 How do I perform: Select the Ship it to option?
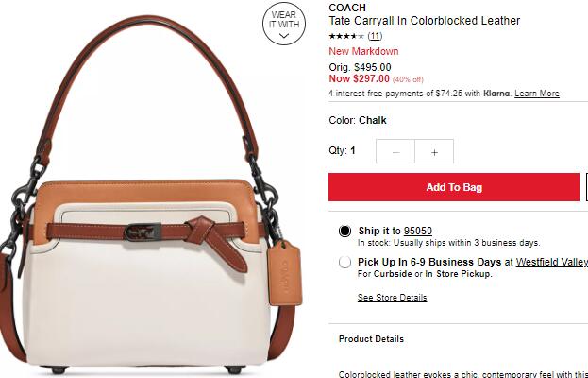tap(344, 231)
